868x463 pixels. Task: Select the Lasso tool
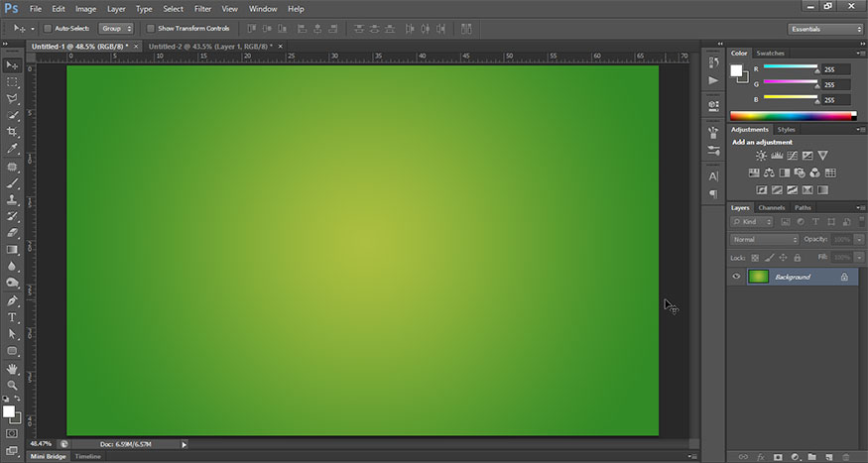12,98
